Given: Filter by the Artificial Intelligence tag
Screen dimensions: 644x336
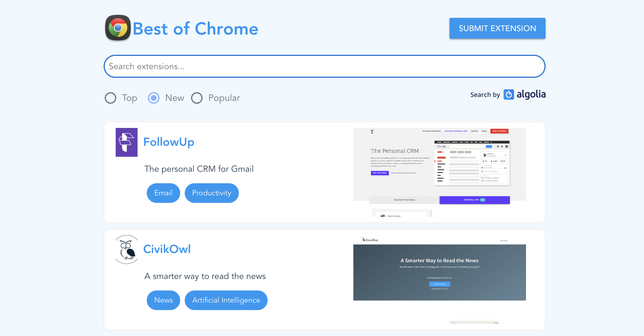Looking at the screenshot, I should [226, 300].
